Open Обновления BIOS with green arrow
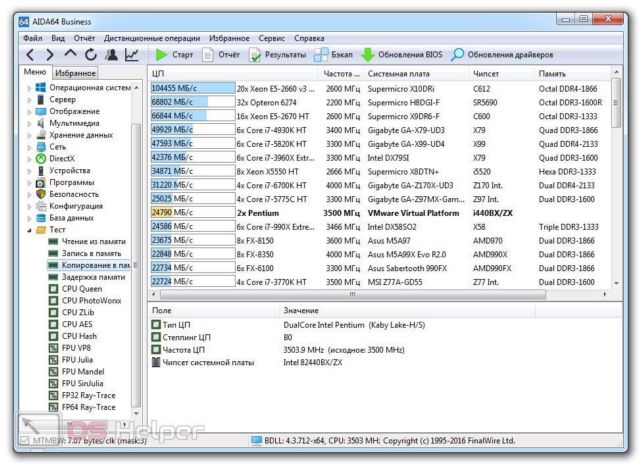 click(x=402, y=55)
